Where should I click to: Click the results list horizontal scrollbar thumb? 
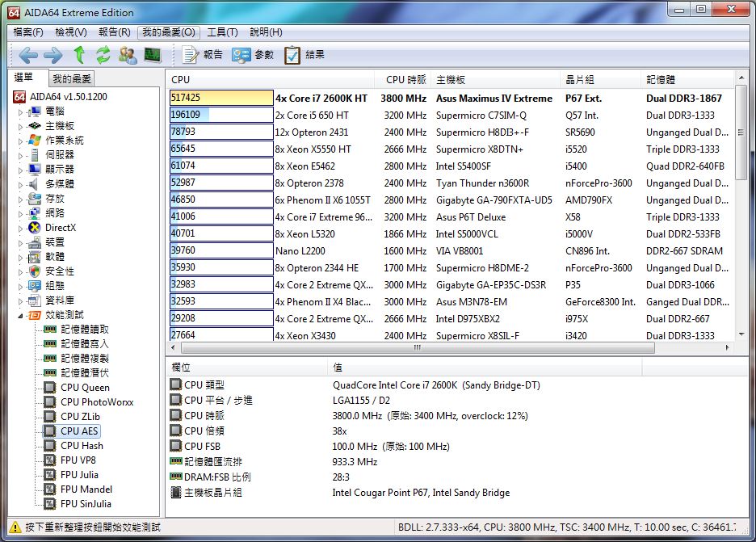418,347
